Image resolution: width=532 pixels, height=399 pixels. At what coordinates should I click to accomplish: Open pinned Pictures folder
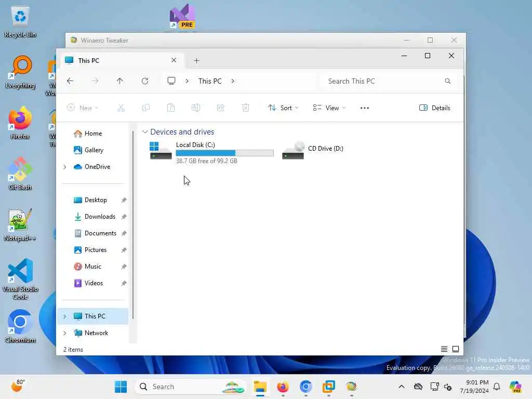pos(96,250)
